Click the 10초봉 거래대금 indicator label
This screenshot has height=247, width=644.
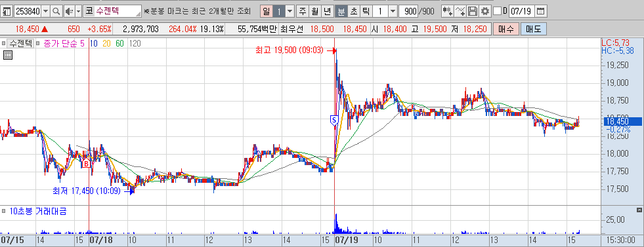click(38, 212)
